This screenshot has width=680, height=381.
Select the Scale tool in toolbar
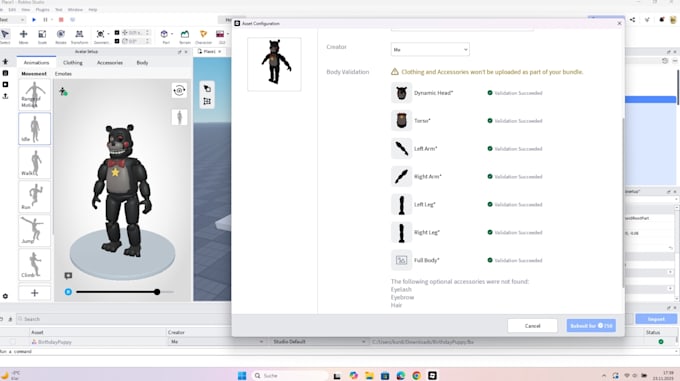[42, 36]
